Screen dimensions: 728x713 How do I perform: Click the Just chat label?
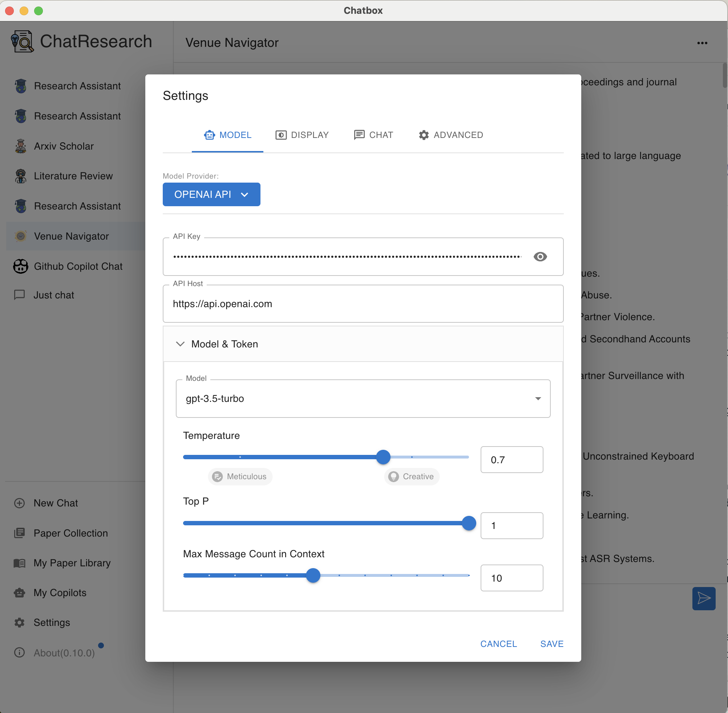pyautogui.click(x=54, y=295)
